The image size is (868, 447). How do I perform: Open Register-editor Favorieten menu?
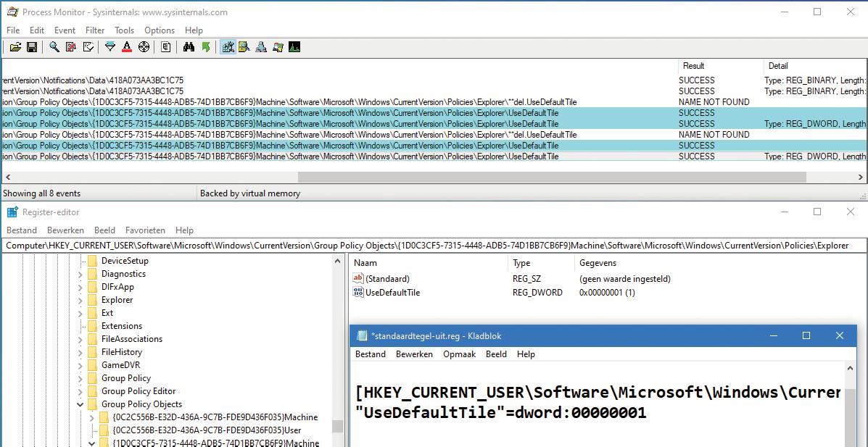click(x=145, y=230)
